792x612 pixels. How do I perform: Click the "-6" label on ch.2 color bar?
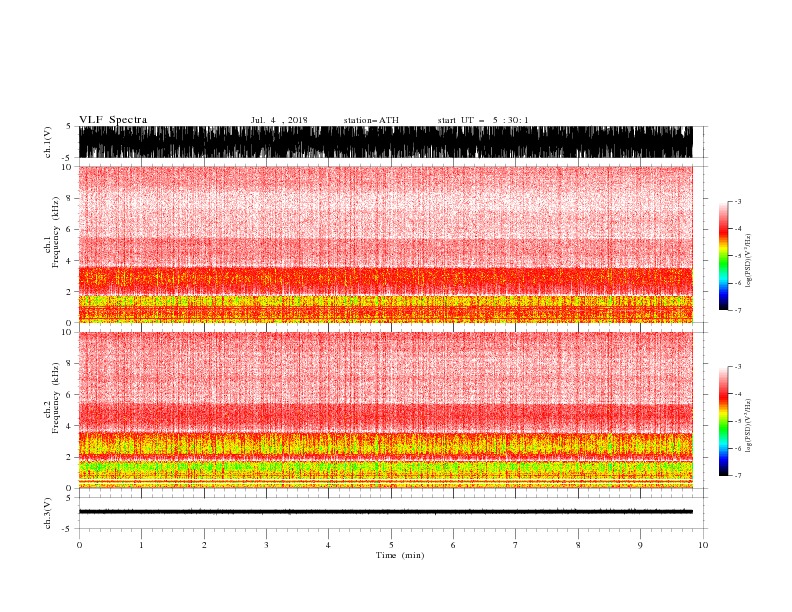pyautogui.click(x=738, y=448)
